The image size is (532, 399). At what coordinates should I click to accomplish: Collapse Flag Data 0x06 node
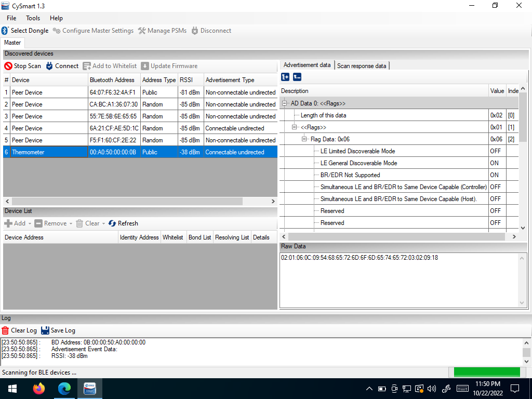pyautogui.click(x=304, y=139)
